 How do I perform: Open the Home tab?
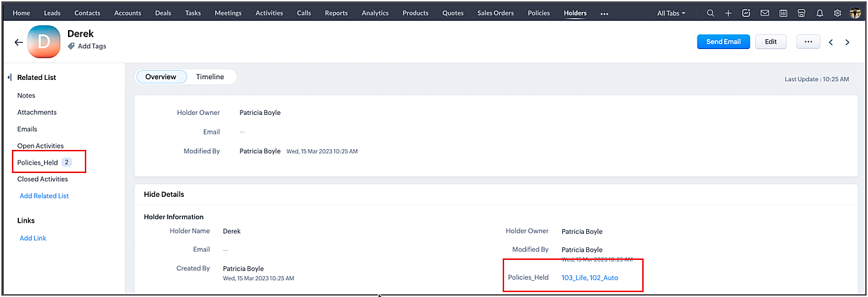pyautogui.click(x=22, y=13)
